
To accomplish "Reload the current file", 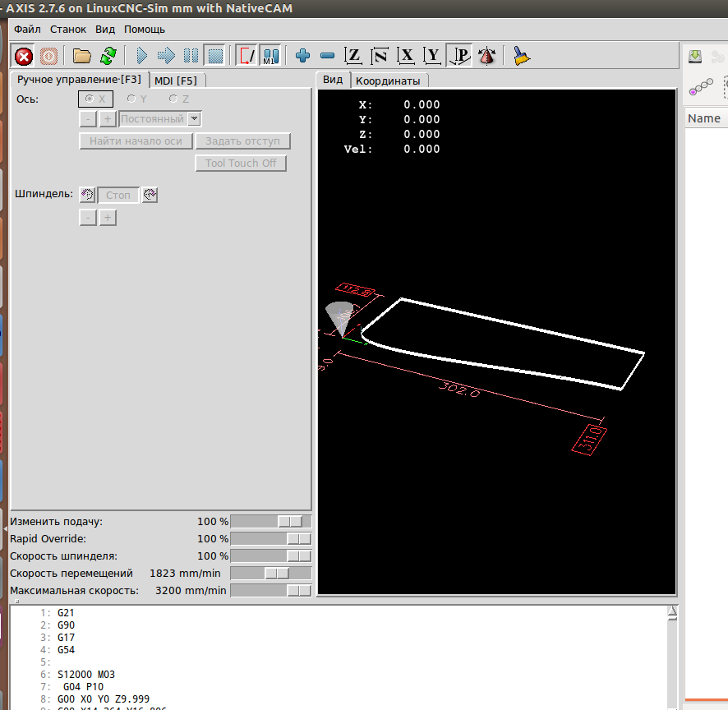I will click(x=108, y=56).
